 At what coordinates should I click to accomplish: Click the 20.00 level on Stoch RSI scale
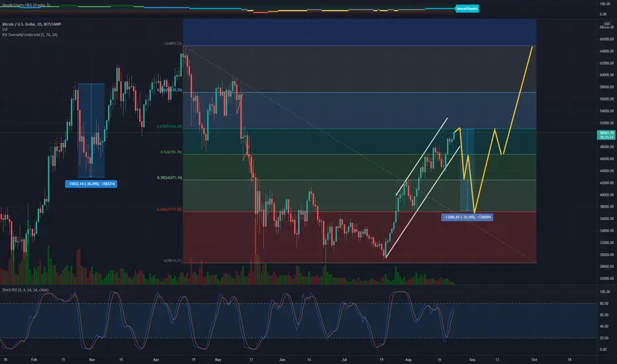tap(604, 338)
